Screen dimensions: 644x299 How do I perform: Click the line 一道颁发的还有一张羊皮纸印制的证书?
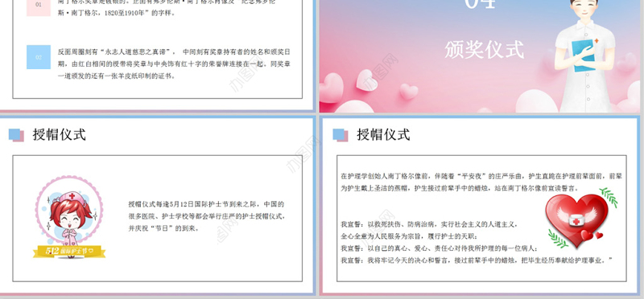click(116, 76)
